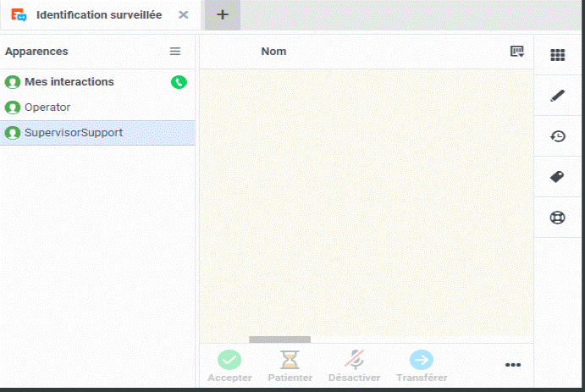Image resolution: width=585 pixels, height=392 pixels.
Task: Click the Transférer arrow button
Action: pyautogui.click(x=421, y=360)
